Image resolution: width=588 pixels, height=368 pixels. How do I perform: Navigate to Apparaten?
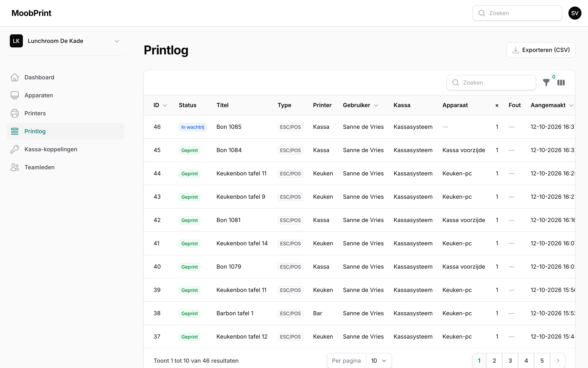coord(65,95)
